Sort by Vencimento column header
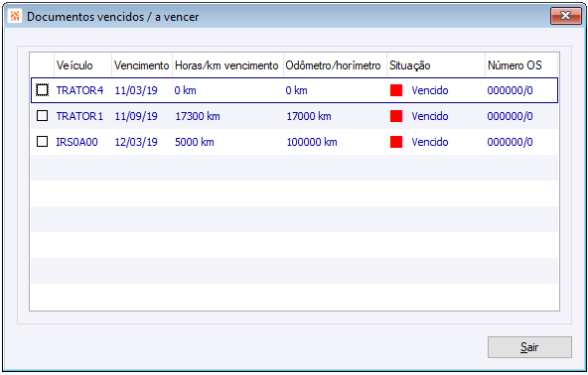 [142, 65]
